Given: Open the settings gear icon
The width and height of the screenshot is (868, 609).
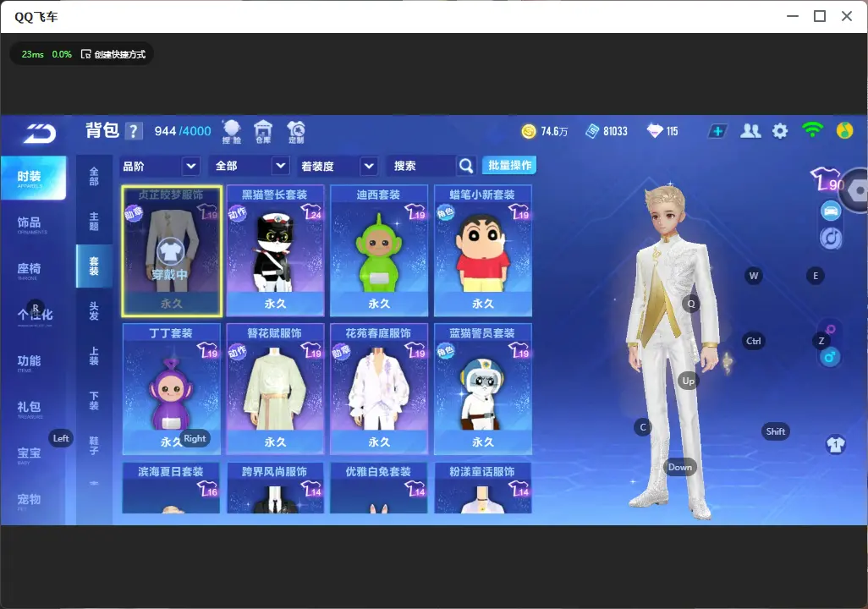Looking at the screenshot, I should click(x=780, y=131).
